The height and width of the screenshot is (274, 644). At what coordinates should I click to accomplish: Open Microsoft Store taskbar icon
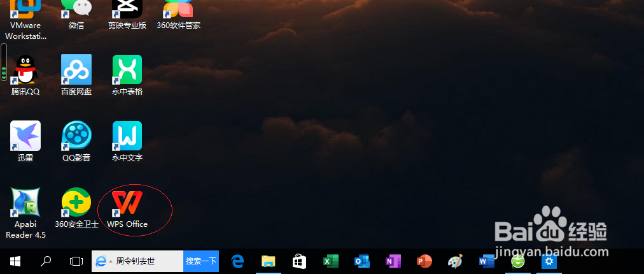(x=299, y=261)
